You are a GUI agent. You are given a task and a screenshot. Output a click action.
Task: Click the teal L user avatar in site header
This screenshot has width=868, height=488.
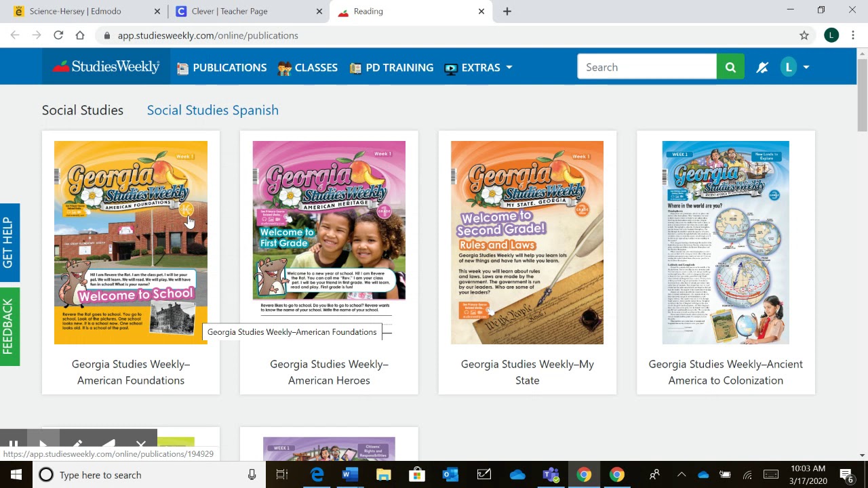(x=788, y=67)
